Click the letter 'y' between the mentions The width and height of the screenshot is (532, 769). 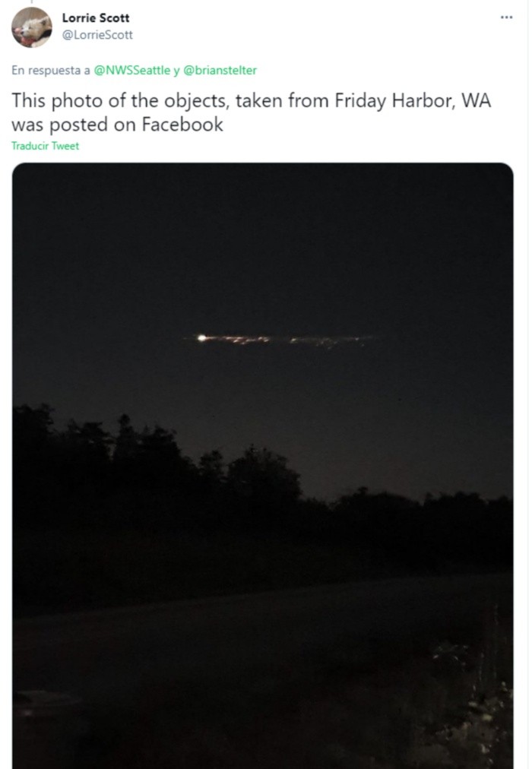point(176,70)
